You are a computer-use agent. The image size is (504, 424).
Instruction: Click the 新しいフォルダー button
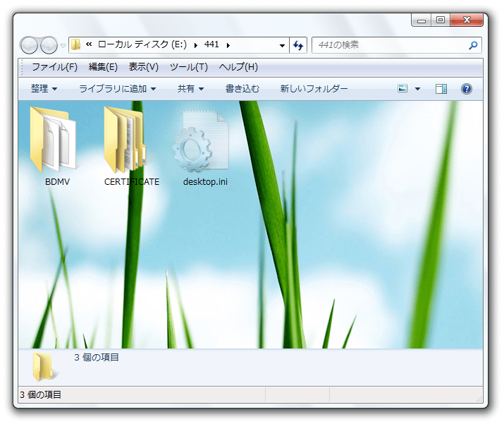(x=314, y=88)
